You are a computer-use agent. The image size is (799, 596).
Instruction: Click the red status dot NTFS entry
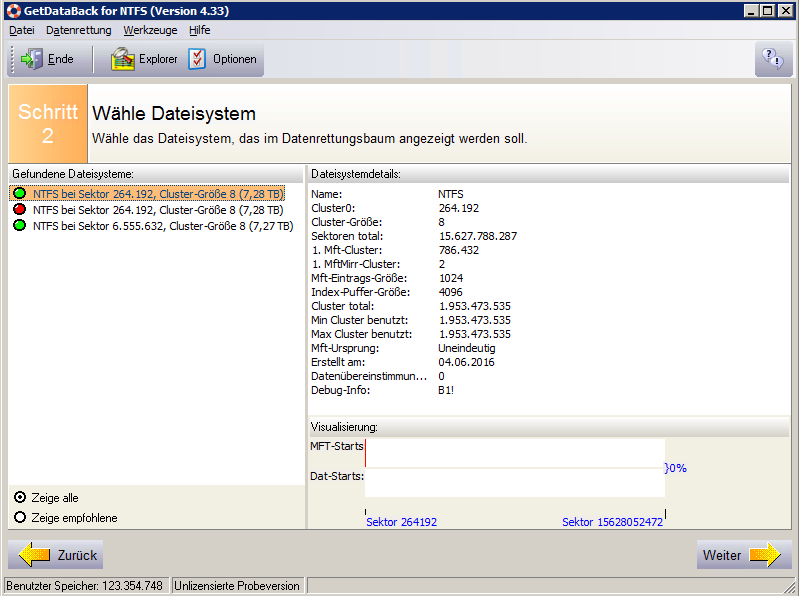[19, 209]
